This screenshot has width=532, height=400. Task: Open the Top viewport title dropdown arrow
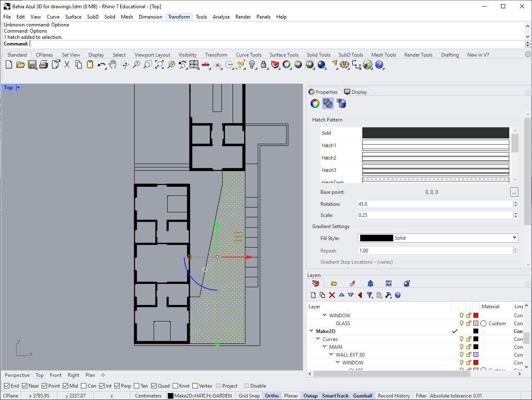(x=18, y=88)
